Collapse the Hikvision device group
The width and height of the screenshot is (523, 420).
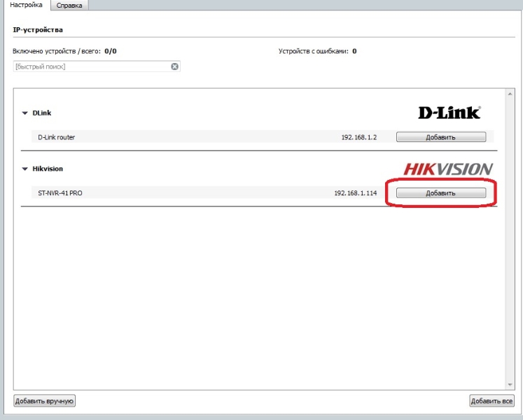coord(25,169)
